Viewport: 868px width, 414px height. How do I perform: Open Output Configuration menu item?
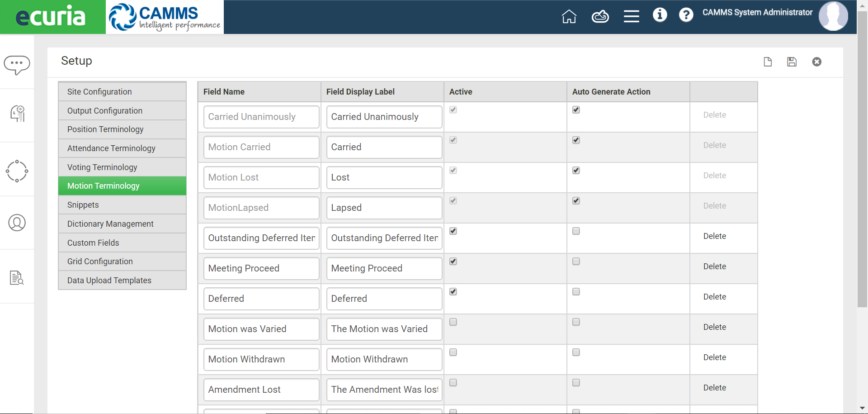(122, 111)
